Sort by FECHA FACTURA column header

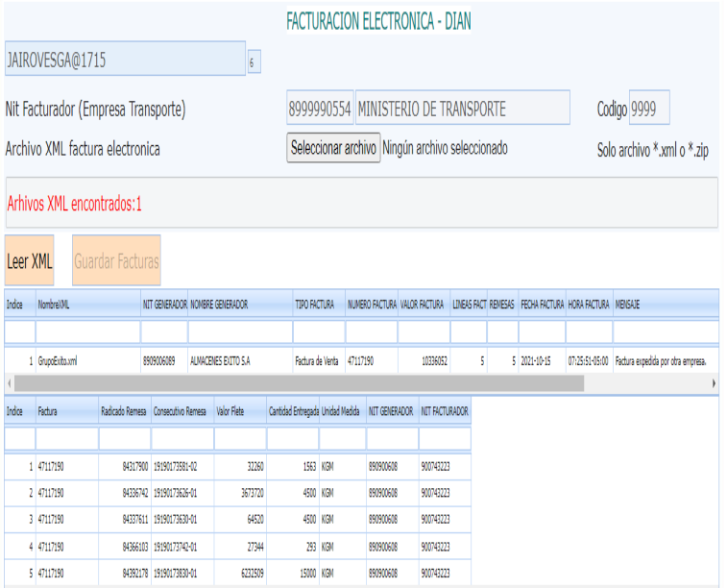[x=542, y=305]
